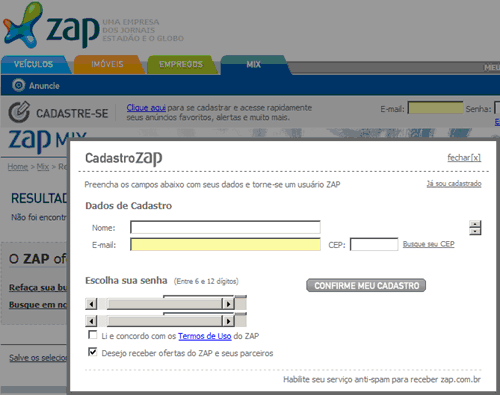
Task: Click the second password scrollbar track
Action: pyautogui.click(x=164, y=321)
